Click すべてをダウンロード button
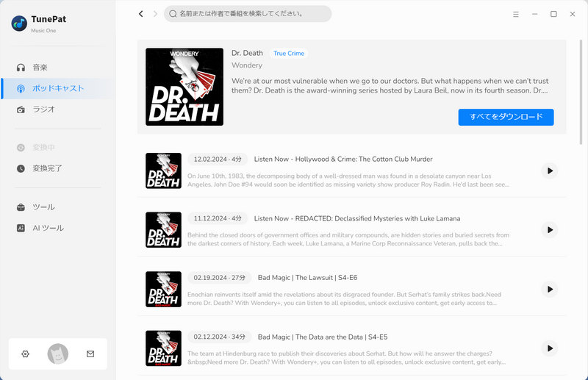588x380 pixels. [x=506, y=117]
